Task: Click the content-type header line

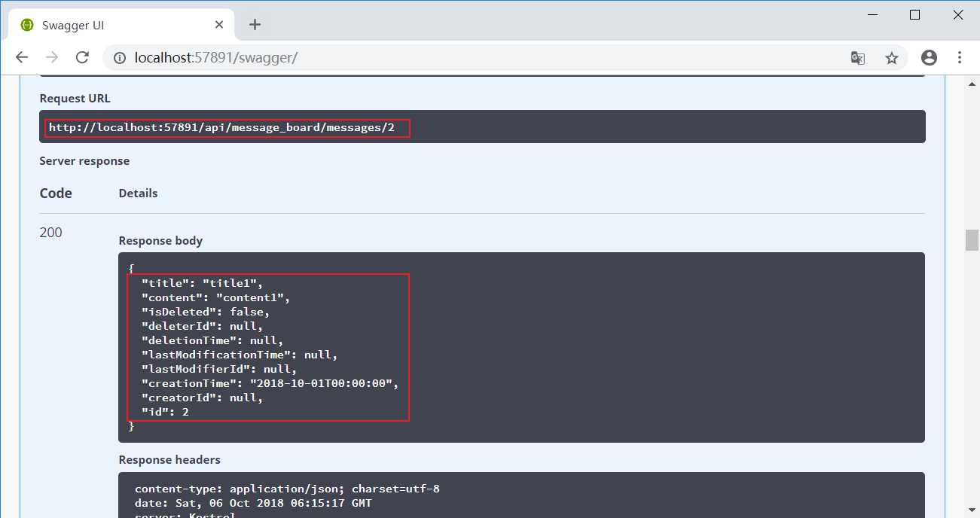Action: pyautogui.click(x=287, y=489)
